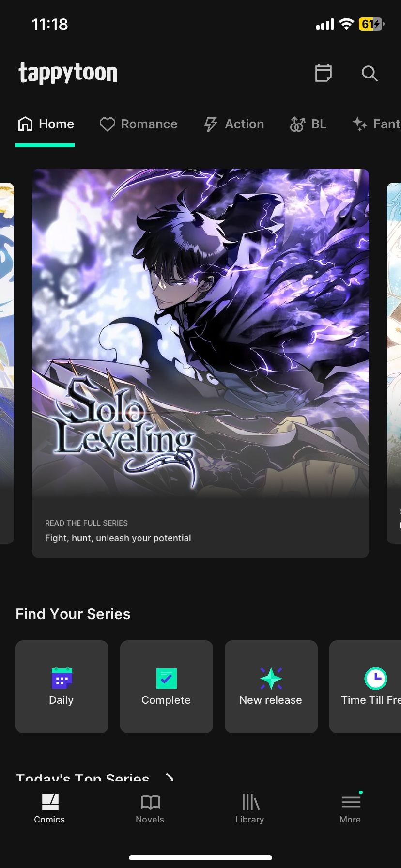Switch to the Action category tab

(234, 124)
